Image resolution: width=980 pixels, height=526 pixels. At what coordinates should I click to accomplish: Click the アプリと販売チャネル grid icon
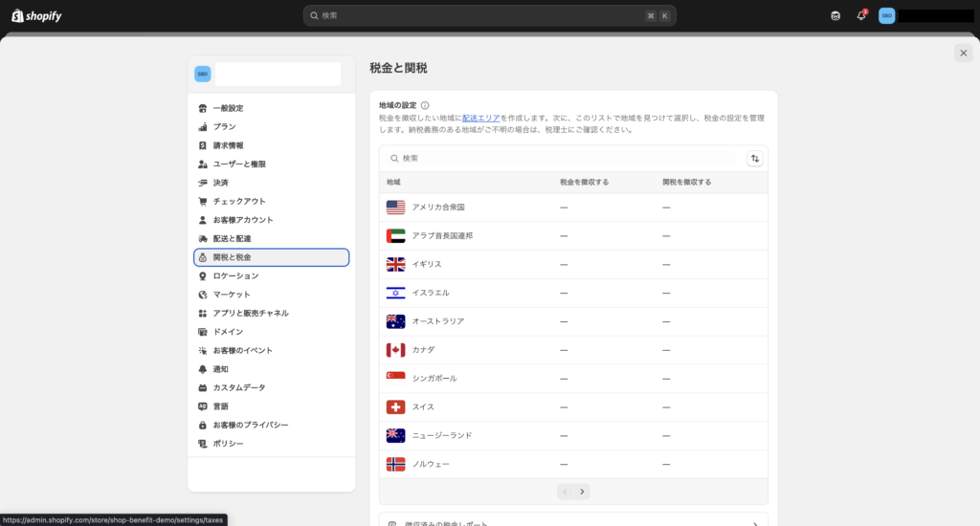pyautogui.click(x=203, y=313)
